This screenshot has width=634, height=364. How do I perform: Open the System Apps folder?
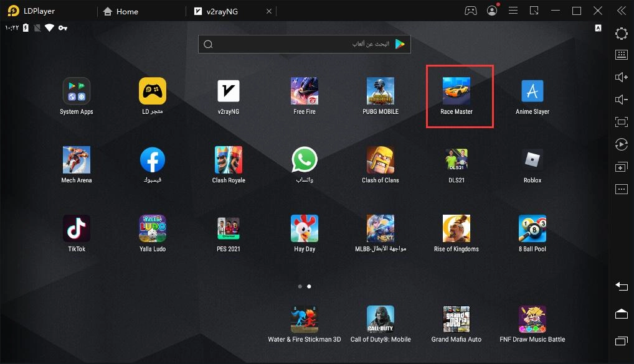[x=77, y=91]
